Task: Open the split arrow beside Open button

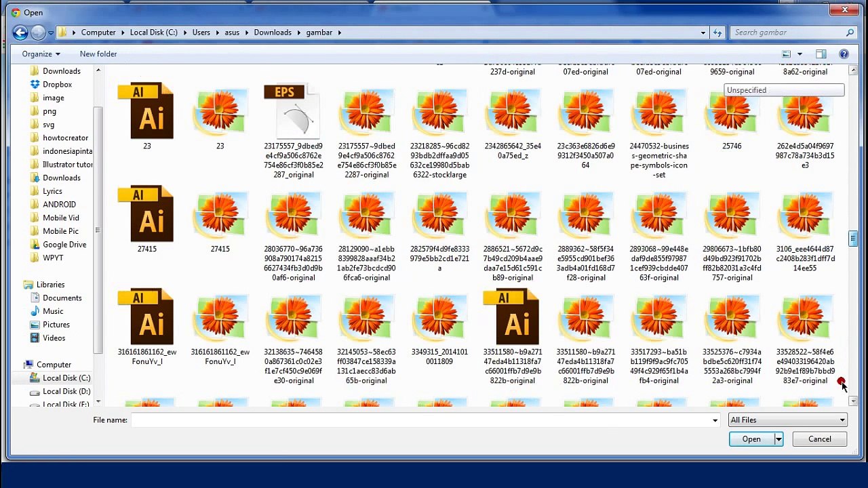Action: (778, 439)
